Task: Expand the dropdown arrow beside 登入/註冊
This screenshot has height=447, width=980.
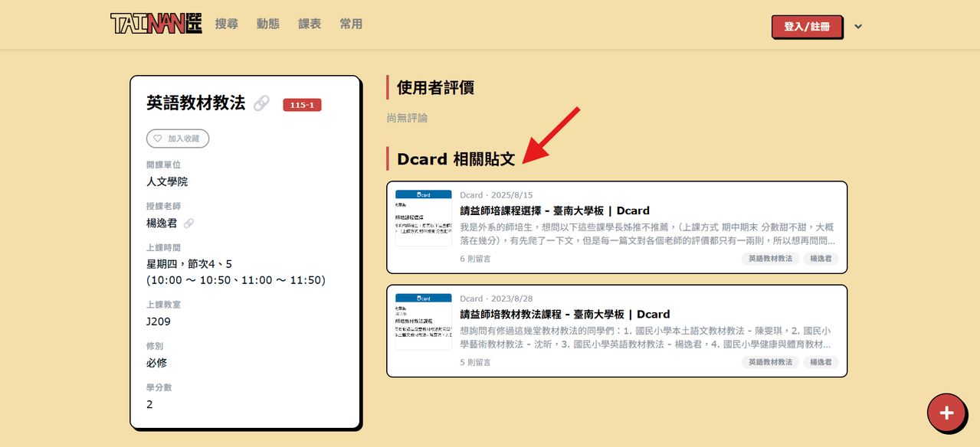Action: (x=858, y=27)
